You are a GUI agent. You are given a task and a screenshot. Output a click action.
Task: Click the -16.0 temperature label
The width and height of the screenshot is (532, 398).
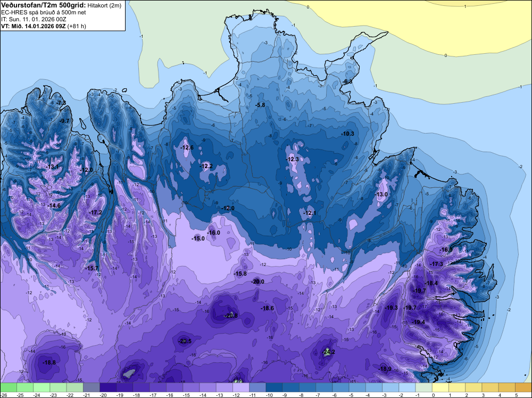coord(213,233)
